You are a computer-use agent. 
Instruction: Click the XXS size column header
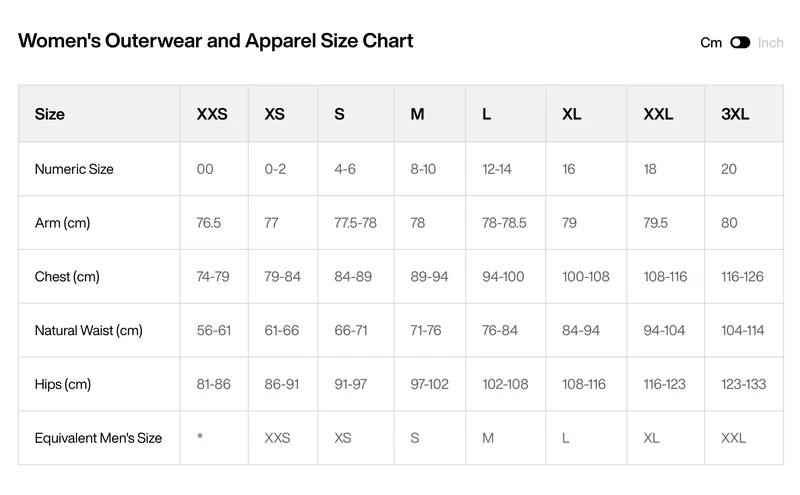point(212,114)
